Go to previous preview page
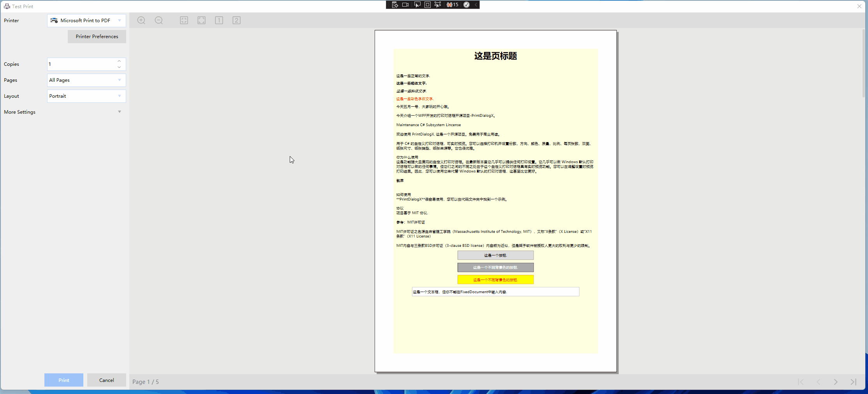This screenshot has height=394, width=868. tap(818, 382)
